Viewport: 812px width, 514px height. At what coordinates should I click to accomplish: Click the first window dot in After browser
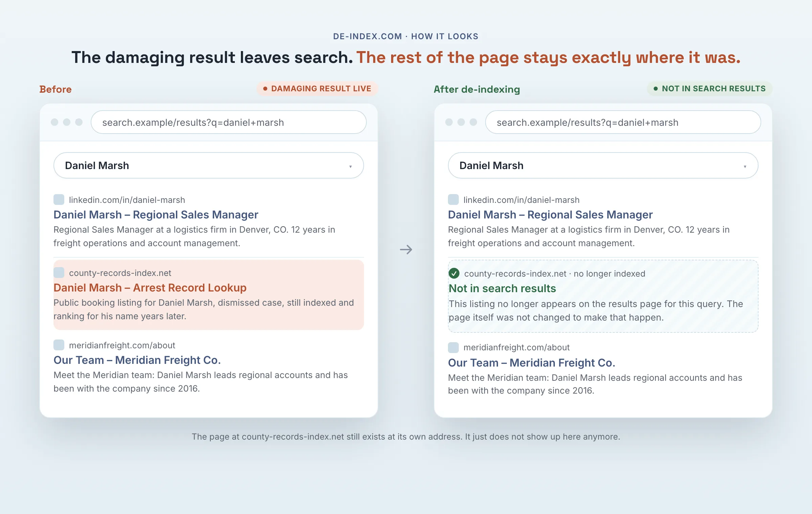point(449,122)
